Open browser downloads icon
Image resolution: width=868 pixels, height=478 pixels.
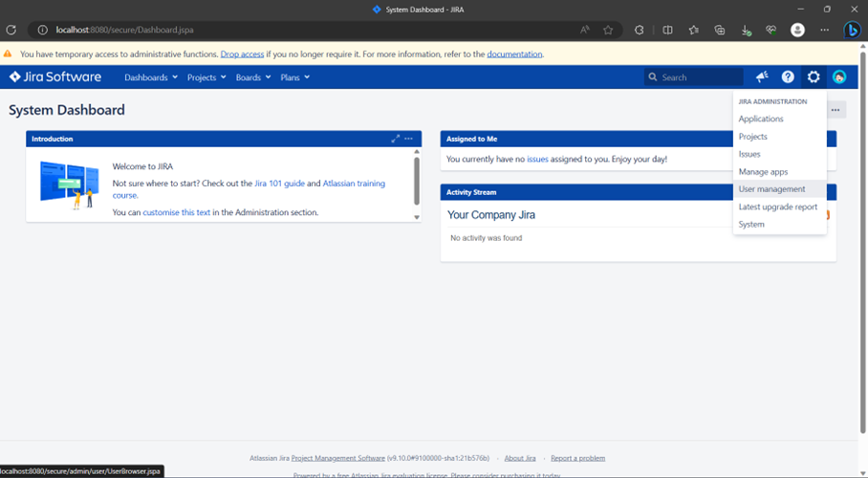[x=746, y=30]
